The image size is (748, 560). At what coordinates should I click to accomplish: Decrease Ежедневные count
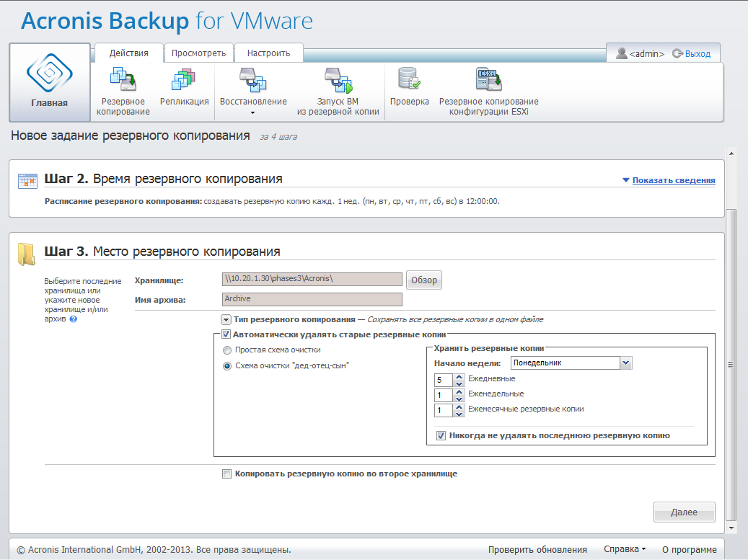pos(459,383)
